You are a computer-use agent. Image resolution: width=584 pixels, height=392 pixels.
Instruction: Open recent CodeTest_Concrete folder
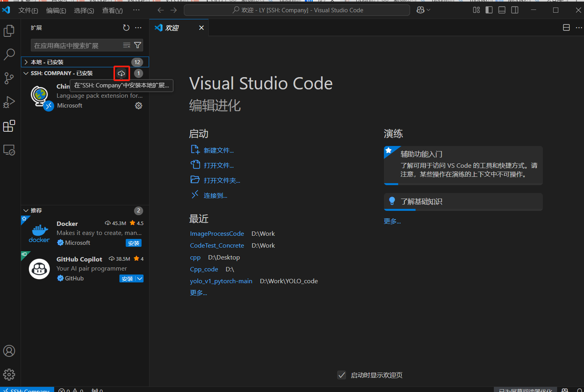coord(217,246)
